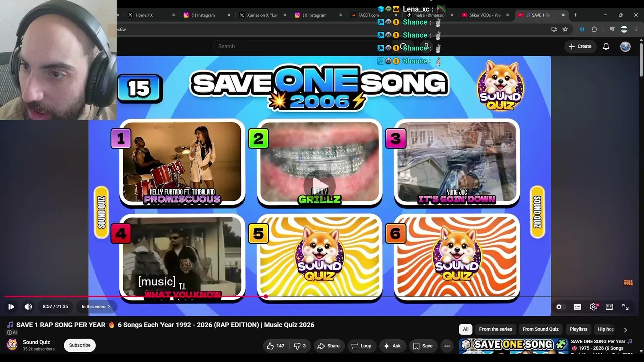644x362 pixels.
Task: Open the three-dot more actions menu
Action: pyautogui.click(x=447, y=346)
